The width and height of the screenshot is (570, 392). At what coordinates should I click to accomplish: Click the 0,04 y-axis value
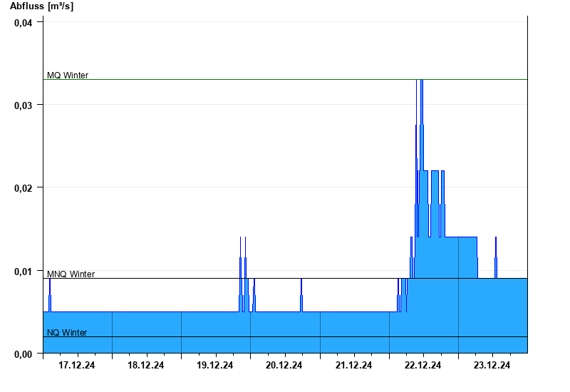tap(24, 23)
